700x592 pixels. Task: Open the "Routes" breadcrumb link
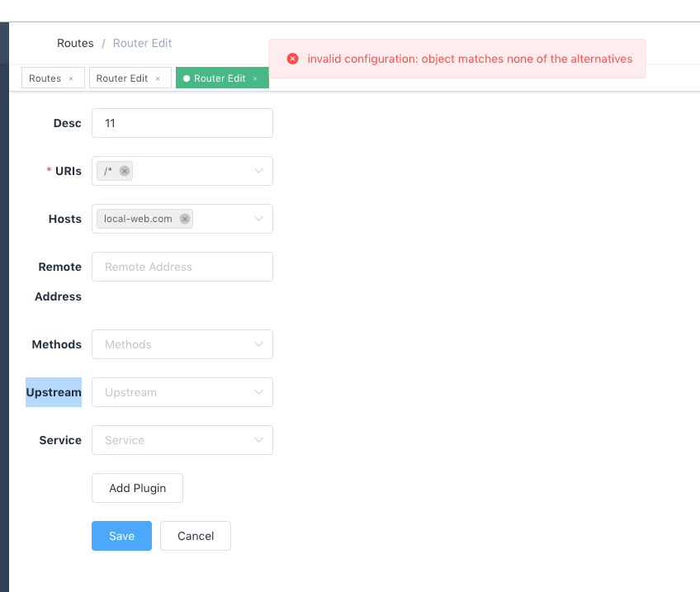click(x=75, y=43)
